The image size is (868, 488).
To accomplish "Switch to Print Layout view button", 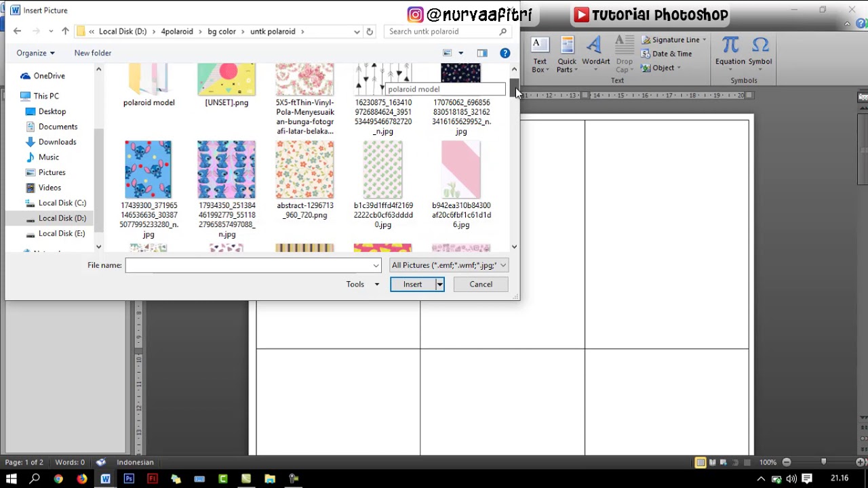I will (701, 462).
